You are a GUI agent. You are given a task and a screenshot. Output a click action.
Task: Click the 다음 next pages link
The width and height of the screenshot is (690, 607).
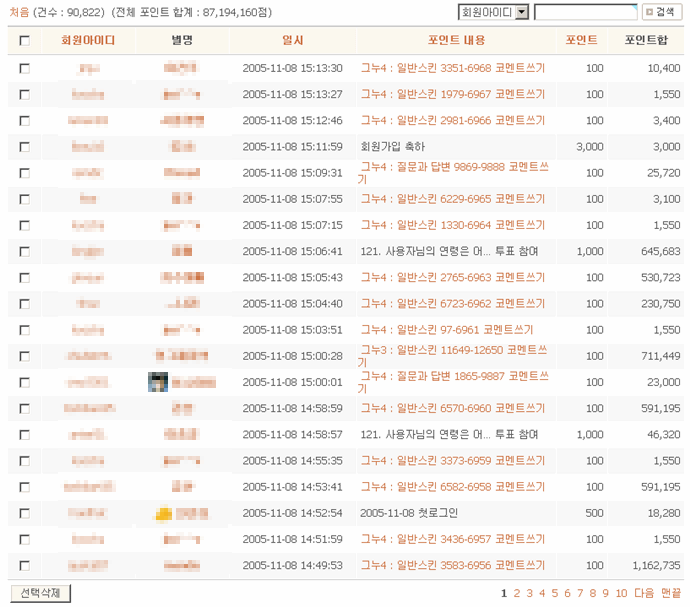(644, 593)
